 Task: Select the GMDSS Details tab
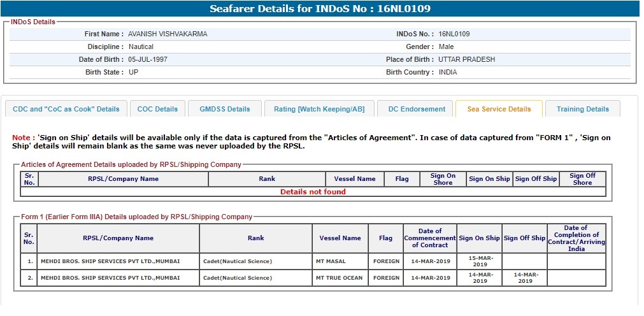(x=224, y=109)
